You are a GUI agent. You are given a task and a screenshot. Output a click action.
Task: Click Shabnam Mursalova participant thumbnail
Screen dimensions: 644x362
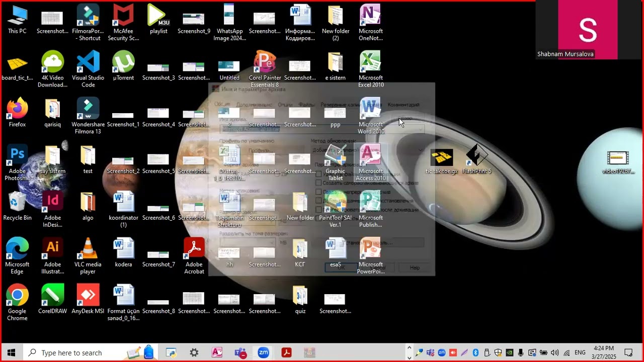pyautogui.click(x=588, y=30)
